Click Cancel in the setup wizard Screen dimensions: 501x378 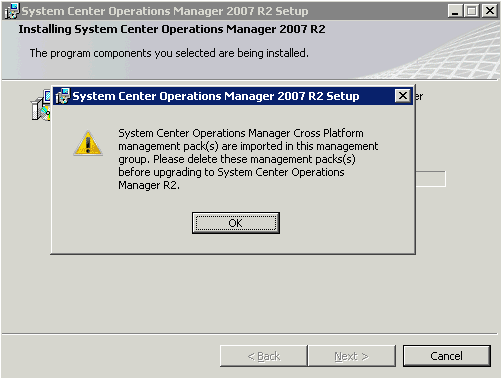point(446,356)
